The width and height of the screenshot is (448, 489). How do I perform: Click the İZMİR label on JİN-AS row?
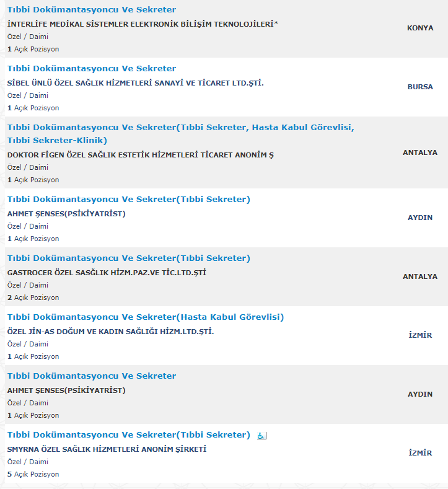[420, 335]
